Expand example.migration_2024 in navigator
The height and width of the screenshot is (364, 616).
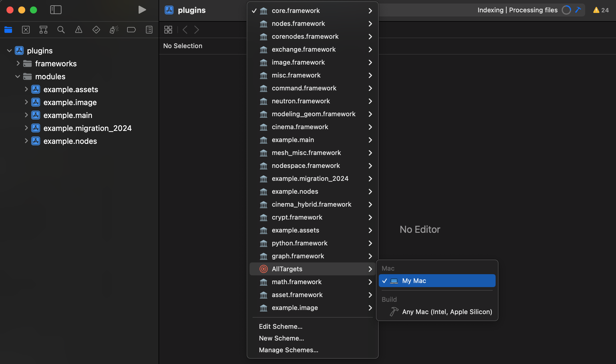click(x=26, y=128)
